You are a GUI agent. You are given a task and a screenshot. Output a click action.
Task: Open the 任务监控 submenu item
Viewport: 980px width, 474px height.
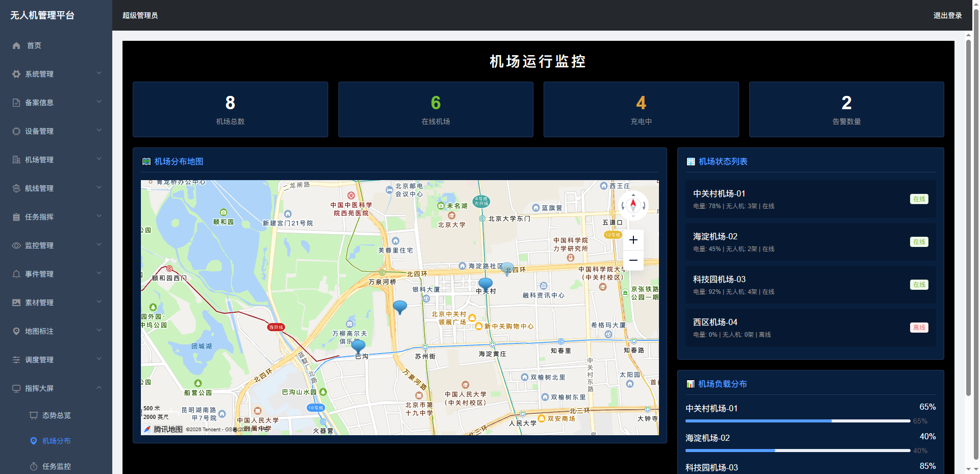[56, 466]
